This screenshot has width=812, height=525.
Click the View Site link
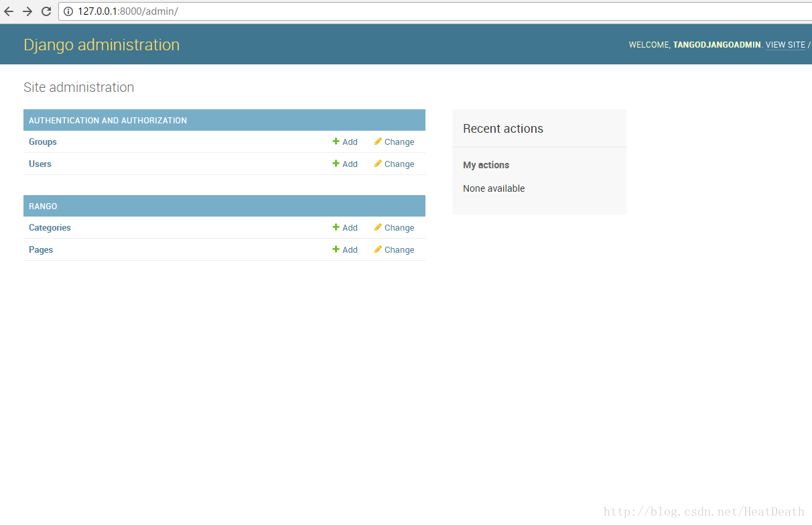tap(785, 45)
